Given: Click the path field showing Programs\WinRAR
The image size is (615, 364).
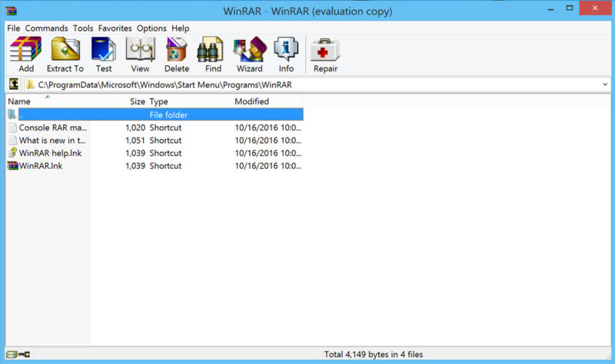Looking at the screenshot, I should click(x=317, y=84).
